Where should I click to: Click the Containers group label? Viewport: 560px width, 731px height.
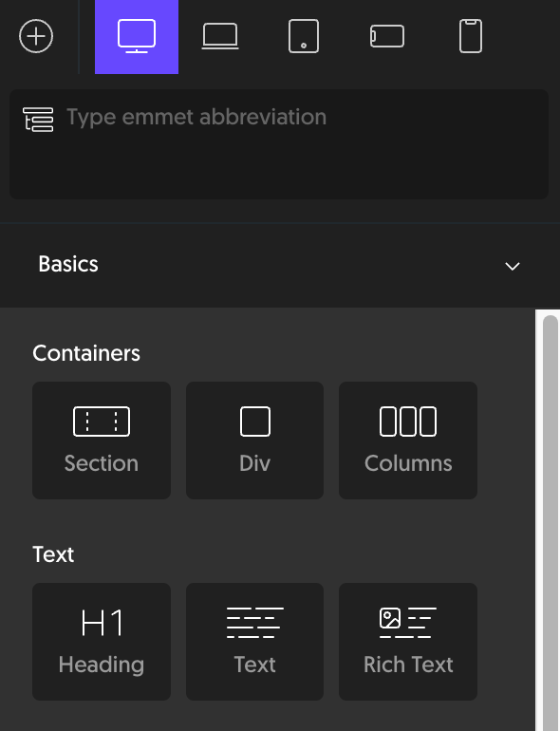[x=86, y=353]
